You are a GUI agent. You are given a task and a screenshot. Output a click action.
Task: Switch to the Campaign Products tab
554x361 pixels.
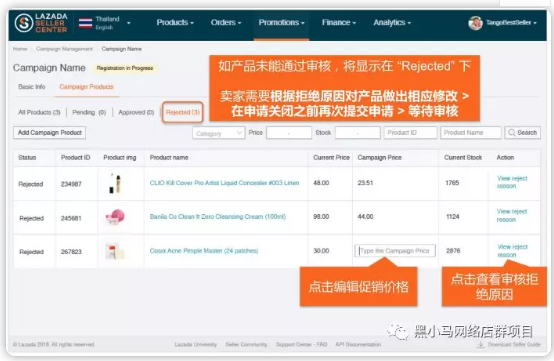(86, 87)
